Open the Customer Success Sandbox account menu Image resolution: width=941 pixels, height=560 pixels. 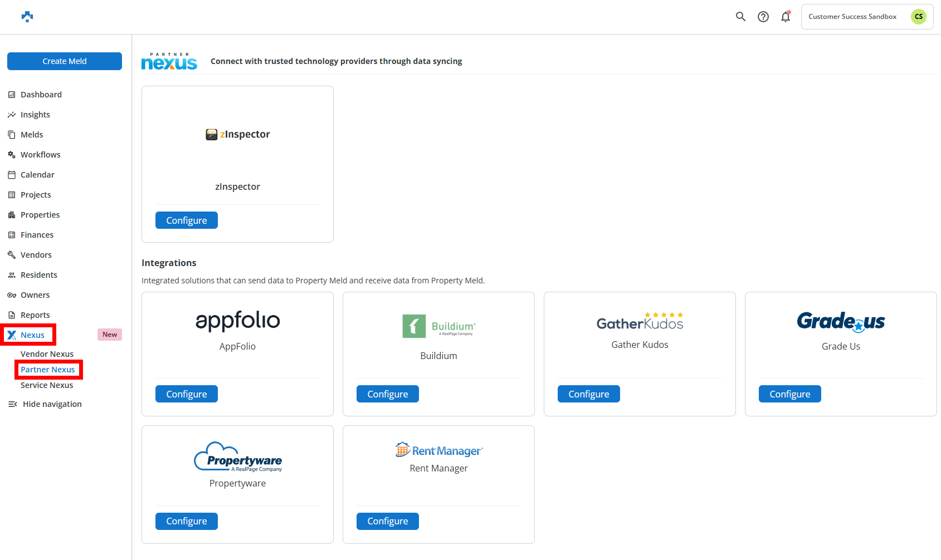tap(852, 17)
